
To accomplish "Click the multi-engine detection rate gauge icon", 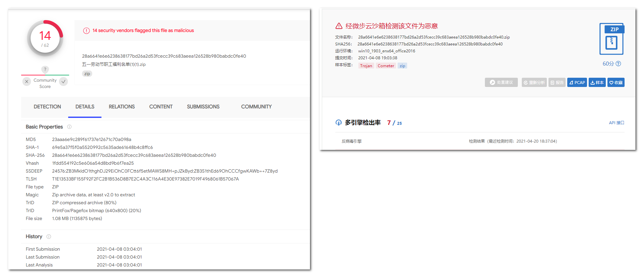I will [338, 123].
